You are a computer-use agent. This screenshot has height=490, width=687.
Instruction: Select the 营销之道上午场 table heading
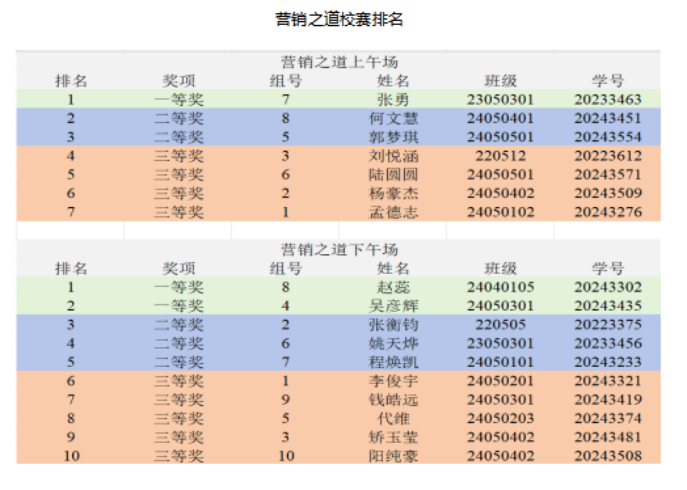click(x=339, y=62)
